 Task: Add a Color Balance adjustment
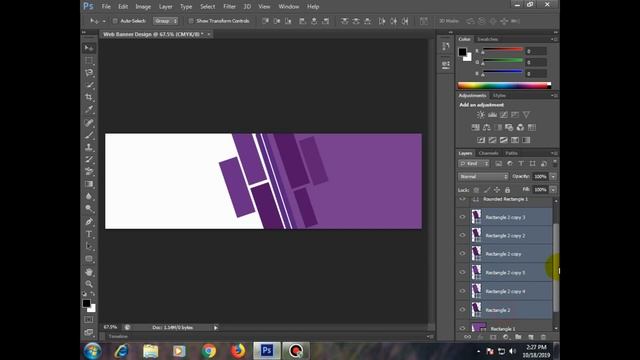(487, 127)
